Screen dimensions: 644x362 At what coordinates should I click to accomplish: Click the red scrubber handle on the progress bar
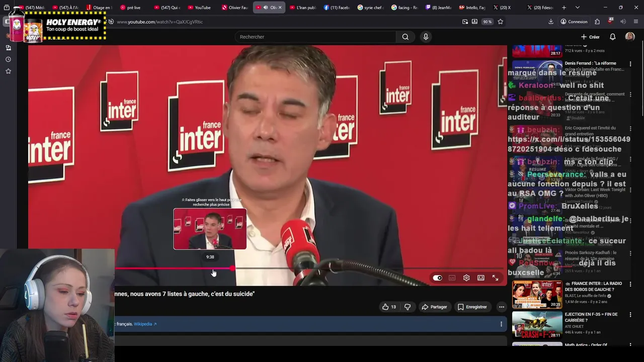point(232,268)
